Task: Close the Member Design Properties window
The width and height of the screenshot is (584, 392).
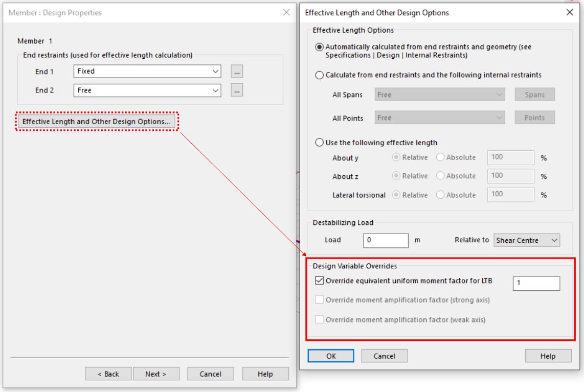Action: coord(286,12)
